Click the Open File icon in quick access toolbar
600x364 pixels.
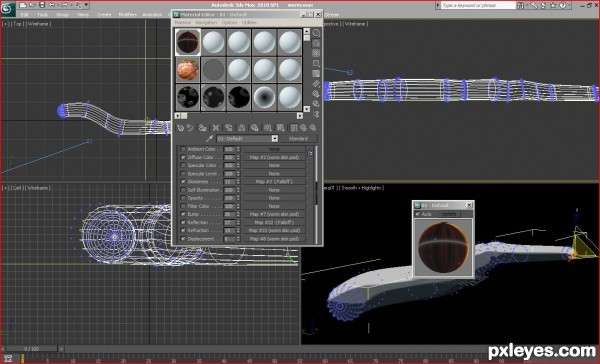tap(33, 5)
